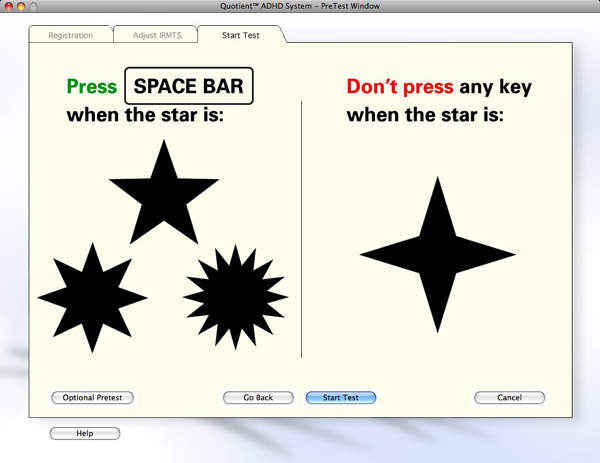
Task: Click the four-pointed star on the right
Action: click(437, 254)
